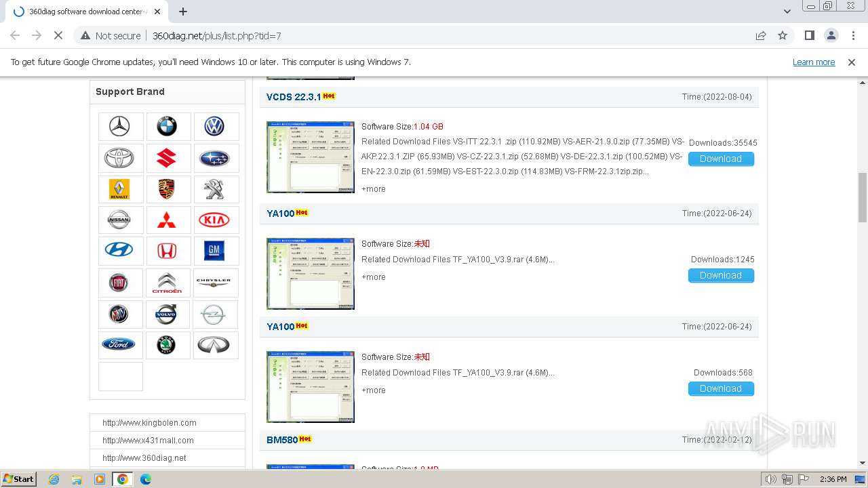Select the Infiniti brand logo

point(216,344)
